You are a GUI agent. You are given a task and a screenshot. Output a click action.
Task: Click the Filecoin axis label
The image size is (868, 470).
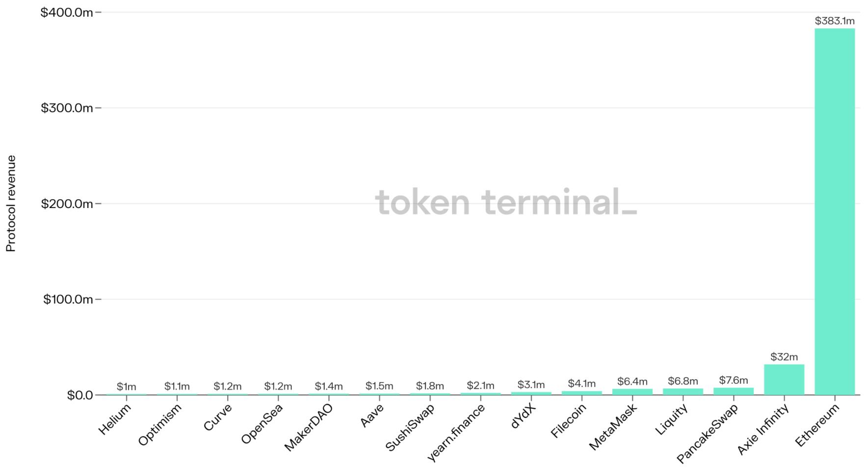[x=568, y=421]
